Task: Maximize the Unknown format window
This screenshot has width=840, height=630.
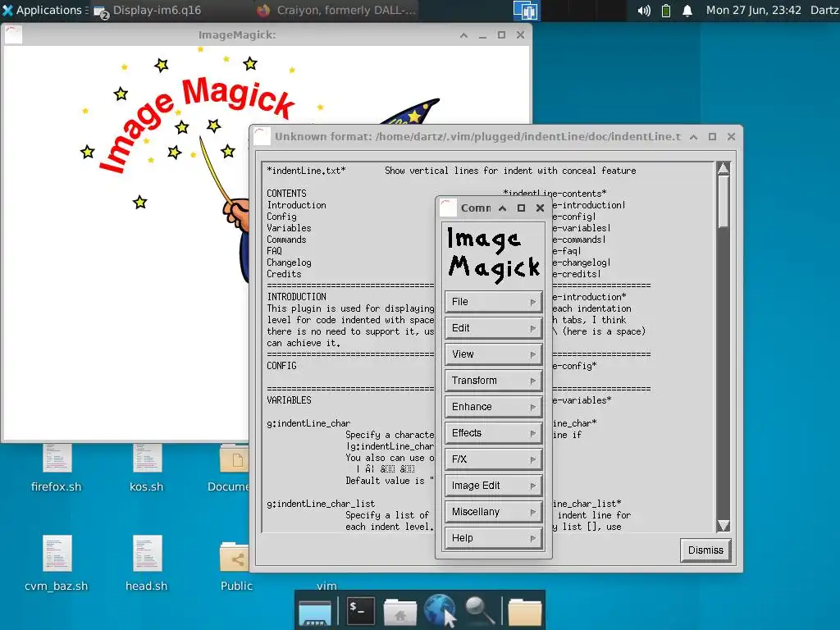Action: [712, 137]
